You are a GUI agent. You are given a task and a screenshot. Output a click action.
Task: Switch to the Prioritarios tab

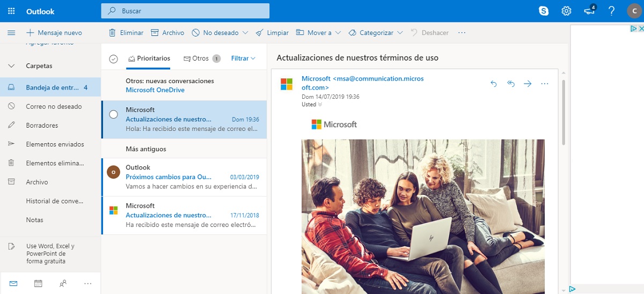click(x=149, y=58)
